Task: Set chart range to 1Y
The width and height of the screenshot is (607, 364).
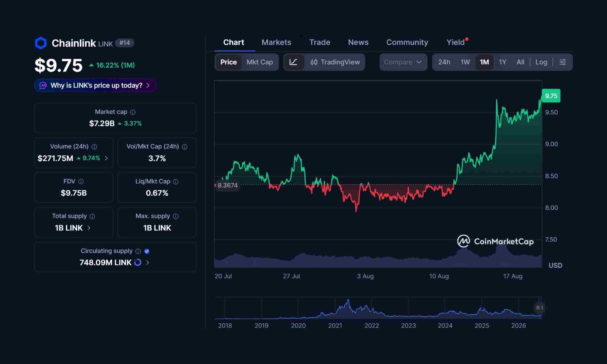Action: click(502, 62)
